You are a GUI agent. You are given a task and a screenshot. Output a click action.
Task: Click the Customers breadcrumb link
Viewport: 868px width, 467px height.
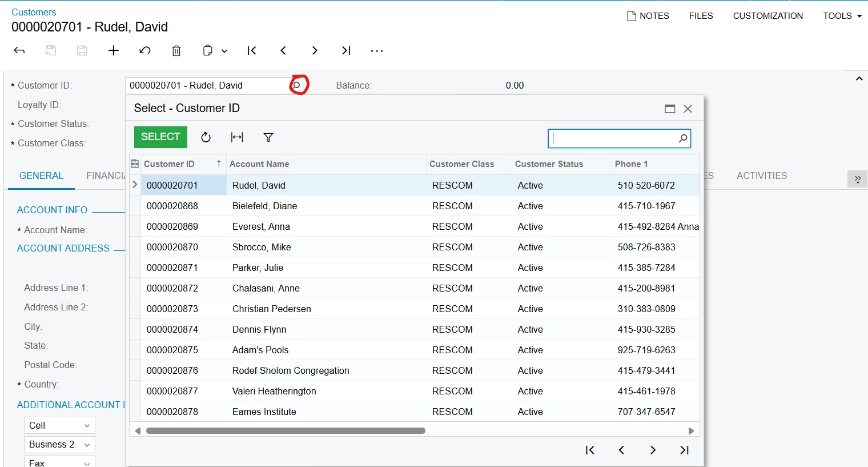tap(34, 12)
